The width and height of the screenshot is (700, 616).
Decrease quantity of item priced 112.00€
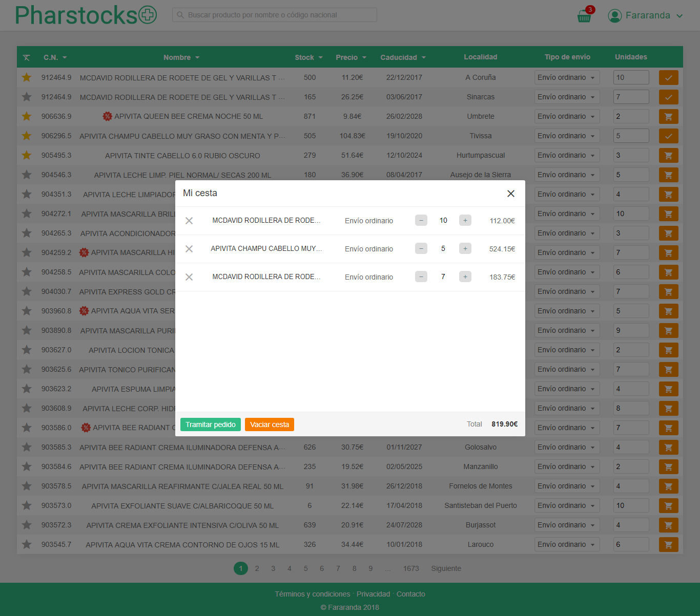coord(421,221)
